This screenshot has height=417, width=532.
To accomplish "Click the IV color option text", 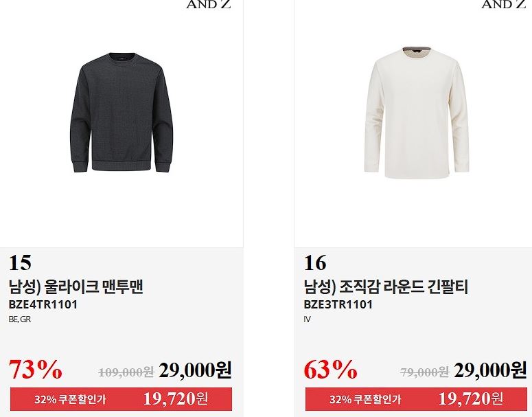I will [307, 319].
